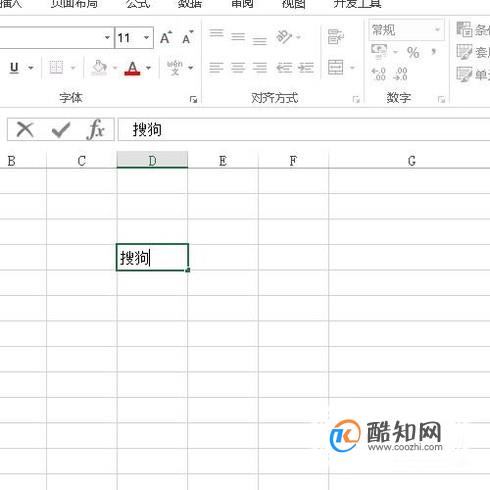Click accounting number format icon
This screenshot has height=490, width=490.
(x=379, y=52)
